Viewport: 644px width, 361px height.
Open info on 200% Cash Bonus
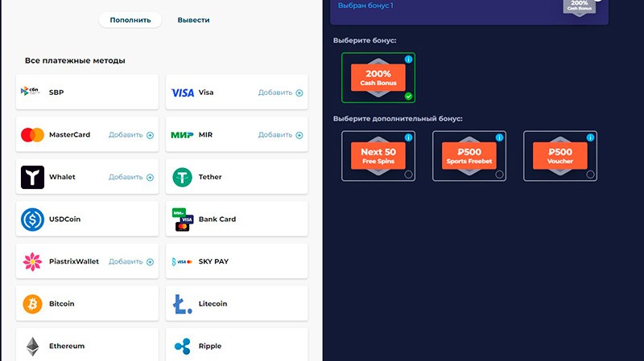coord(408,59)
